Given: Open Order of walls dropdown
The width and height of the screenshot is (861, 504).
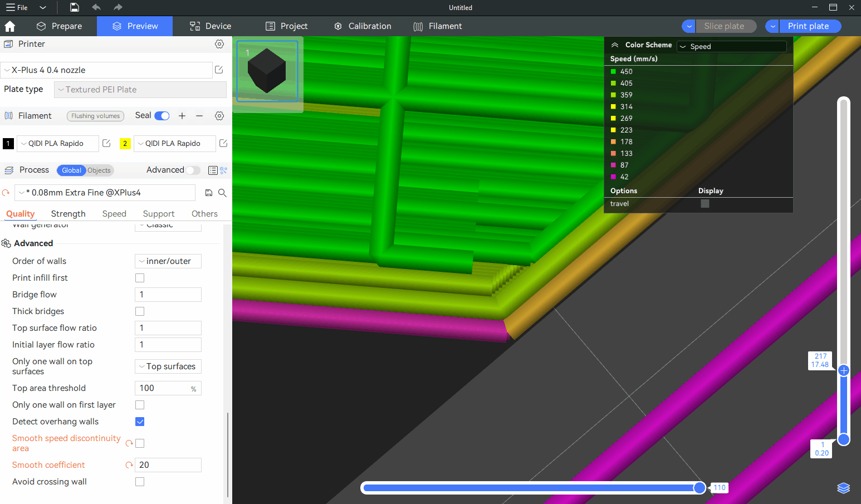Looking at the screenshot, I should point(168,261).
